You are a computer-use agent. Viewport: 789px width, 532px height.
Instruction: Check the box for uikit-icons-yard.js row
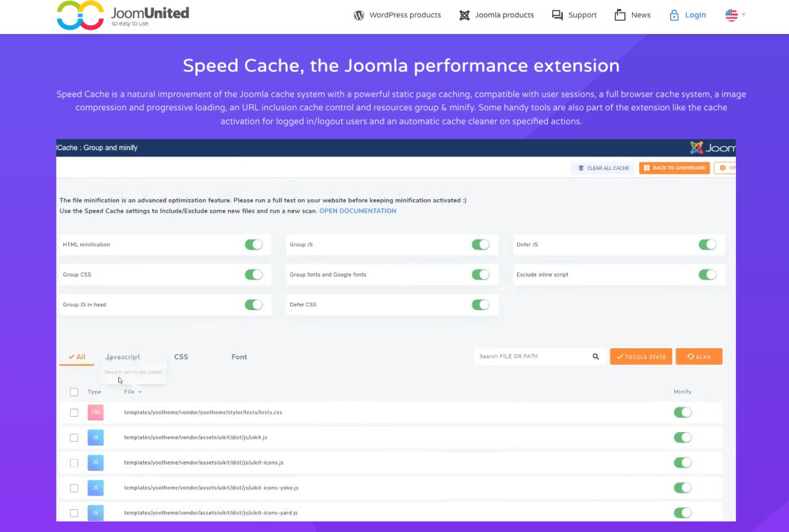pos(74,513)
